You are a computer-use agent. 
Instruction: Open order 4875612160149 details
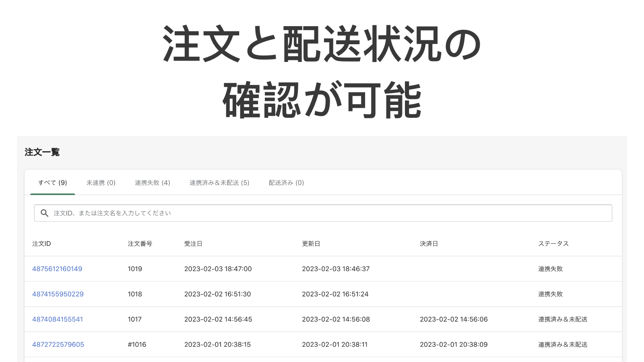click(57, 269)
